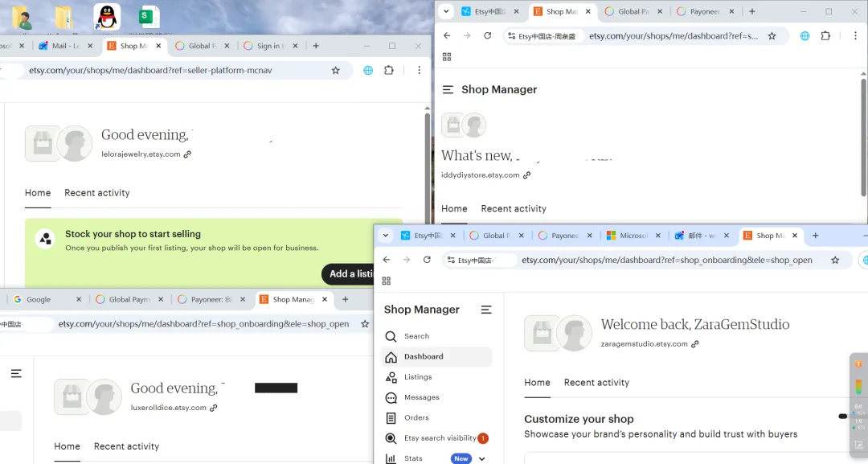
Task: Switch to Mail browser tab in lelorajewelry window
Action: (x=65, y=46)
